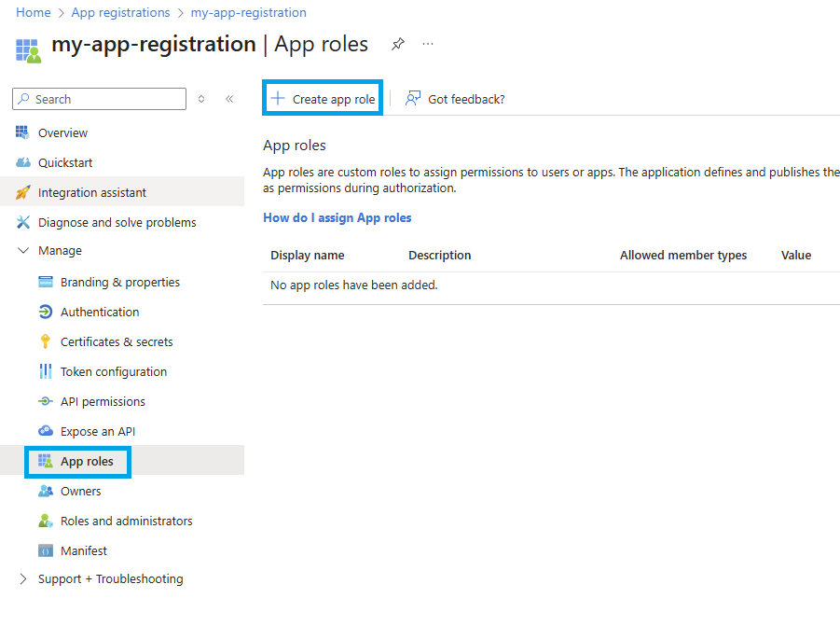Viewport: 840px width, 626px height.
Task: Select App roles menu item
Action: click(122, 461)
